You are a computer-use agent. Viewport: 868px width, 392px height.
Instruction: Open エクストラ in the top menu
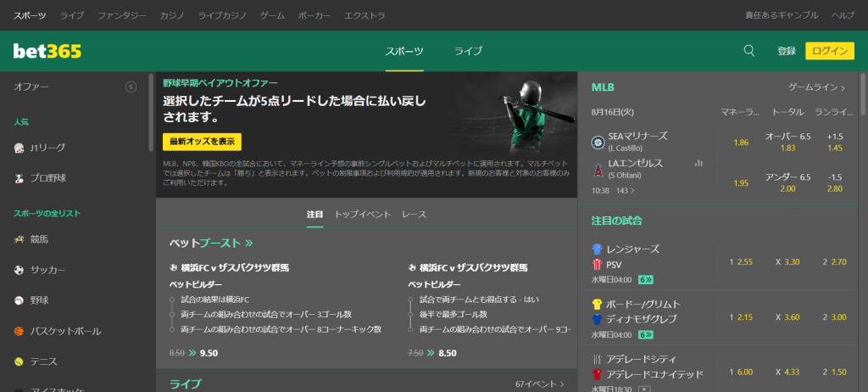364,15
